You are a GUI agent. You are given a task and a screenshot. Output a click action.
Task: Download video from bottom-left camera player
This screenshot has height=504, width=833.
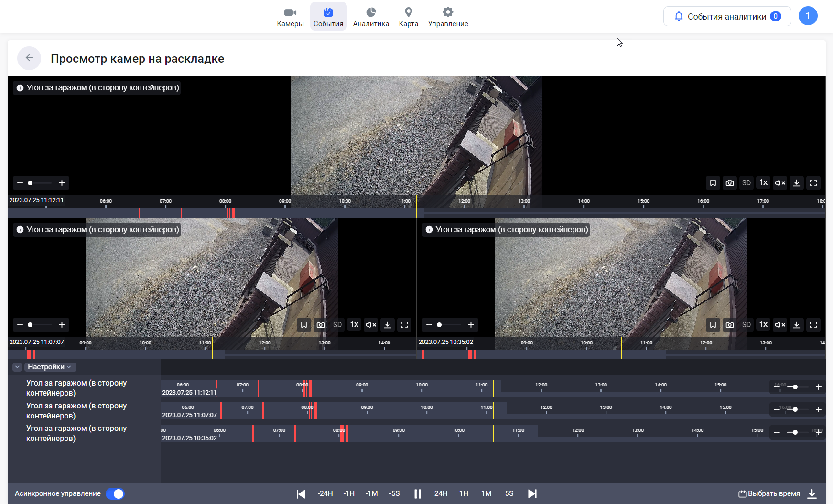[x=388, y=325]
